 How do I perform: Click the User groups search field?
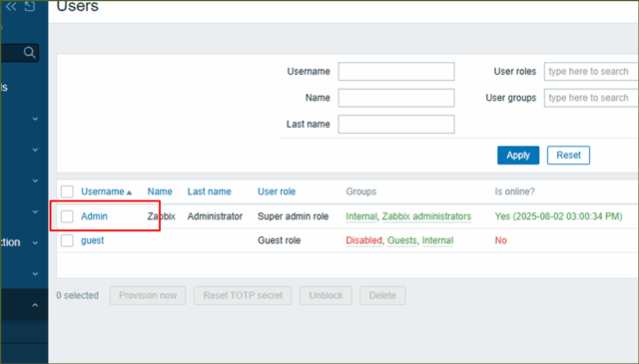click(x=591, y=98)
